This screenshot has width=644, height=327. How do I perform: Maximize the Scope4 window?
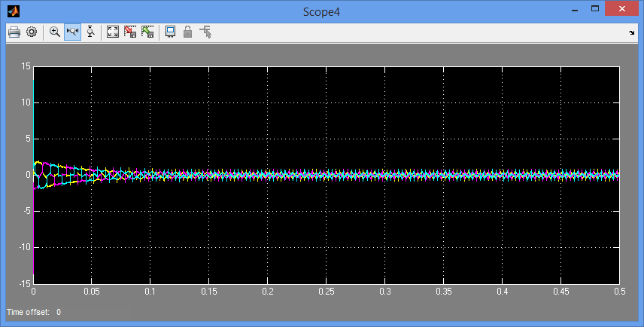tap(594, 8)
